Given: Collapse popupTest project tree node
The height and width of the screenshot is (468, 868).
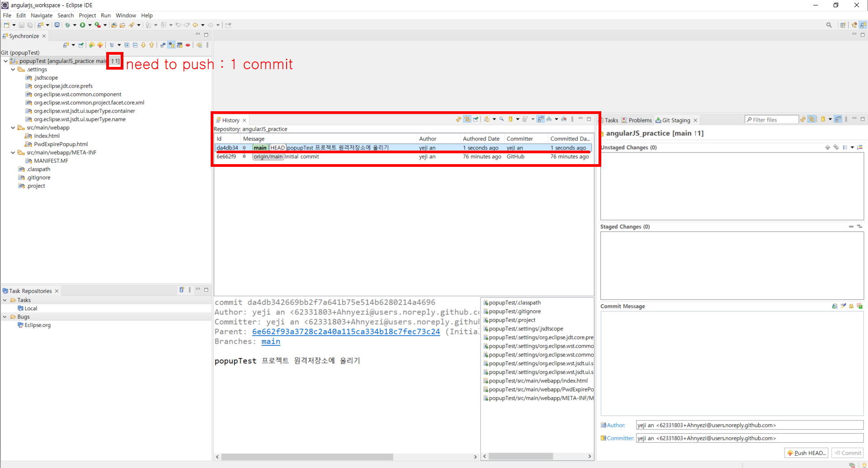Looking at the screenshot, I should pos(5,61).
